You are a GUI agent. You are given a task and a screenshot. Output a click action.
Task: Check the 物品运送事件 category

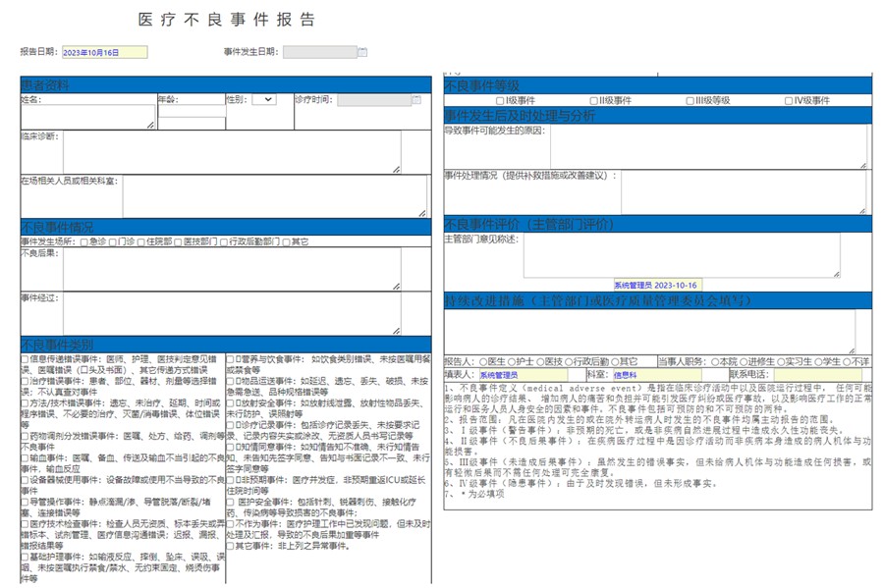point(230,381)
